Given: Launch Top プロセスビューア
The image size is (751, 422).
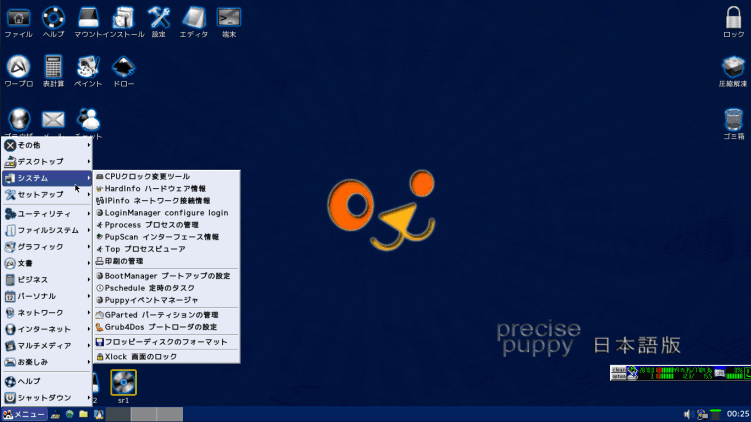Looking at the screenshot, I should point(167,249).
